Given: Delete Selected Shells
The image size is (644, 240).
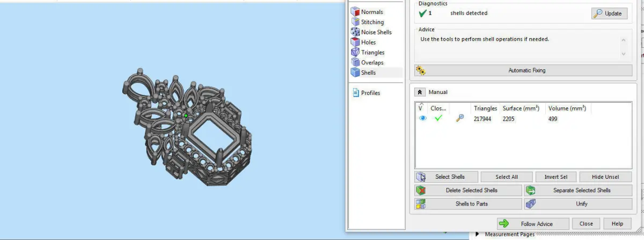Looking at the screenshot, I should pyautogui.click(x=468, y=190).
